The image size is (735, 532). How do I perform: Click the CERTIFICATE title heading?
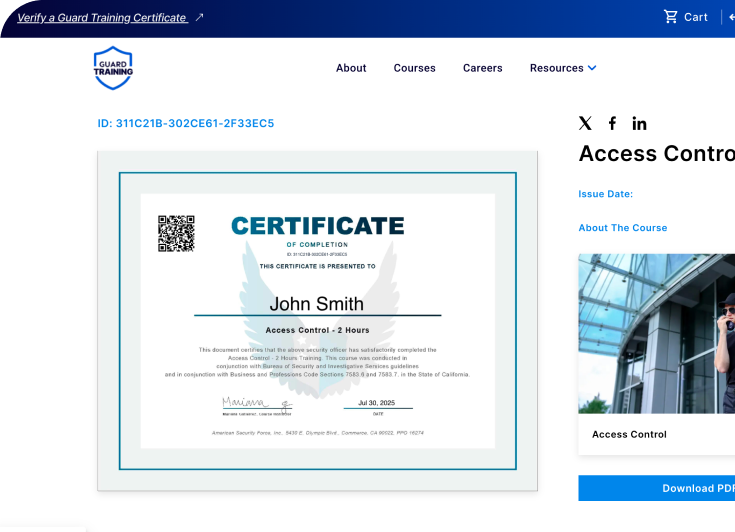click(318, 226)
